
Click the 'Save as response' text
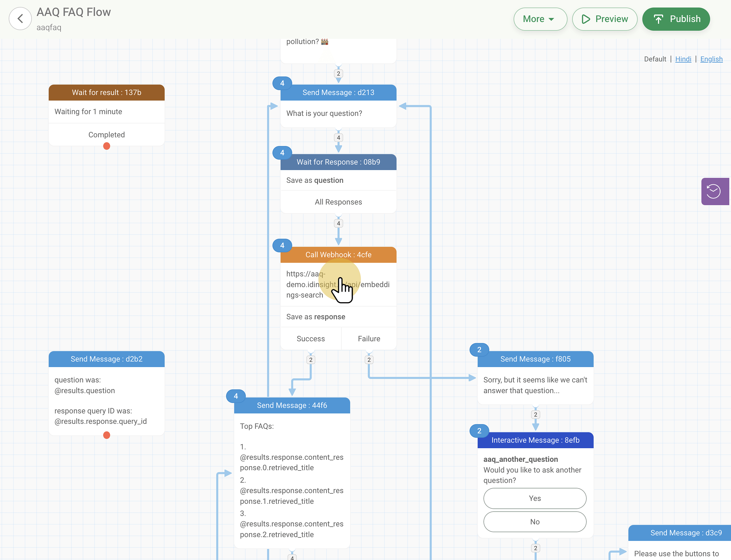point(316,317)
